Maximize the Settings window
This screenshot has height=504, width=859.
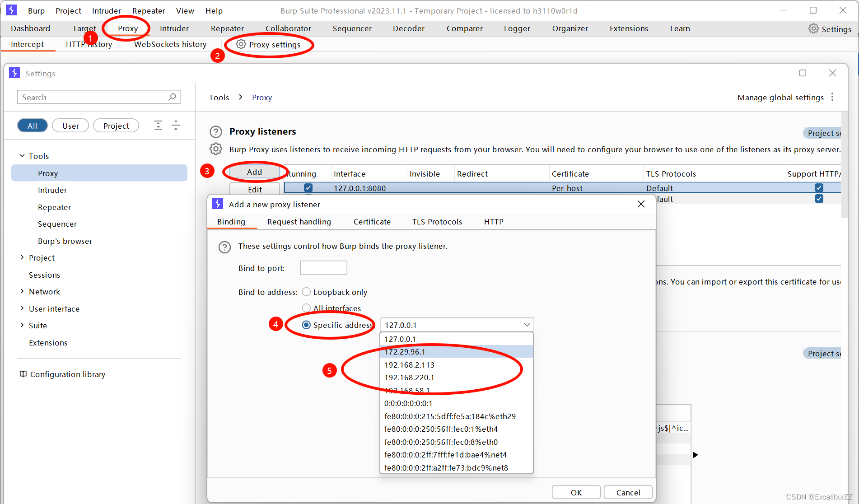click(803, 73)
